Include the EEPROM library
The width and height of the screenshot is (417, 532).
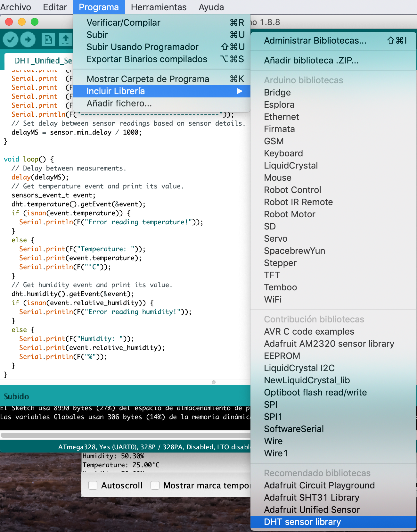pyautogui.click(x=334, y=356)
